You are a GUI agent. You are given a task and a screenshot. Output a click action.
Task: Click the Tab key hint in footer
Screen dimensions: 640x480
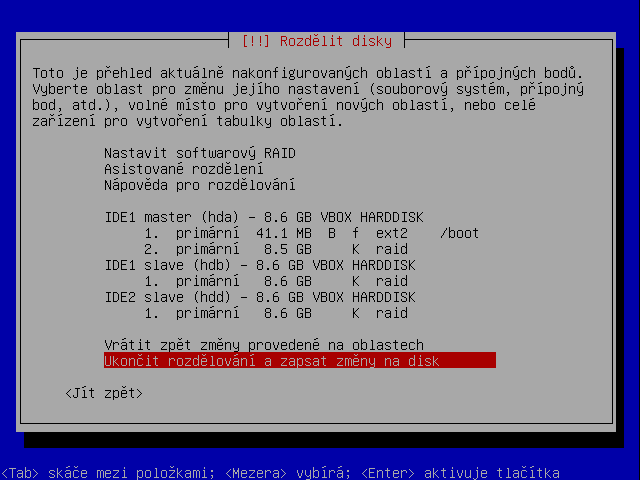[20, 473]
